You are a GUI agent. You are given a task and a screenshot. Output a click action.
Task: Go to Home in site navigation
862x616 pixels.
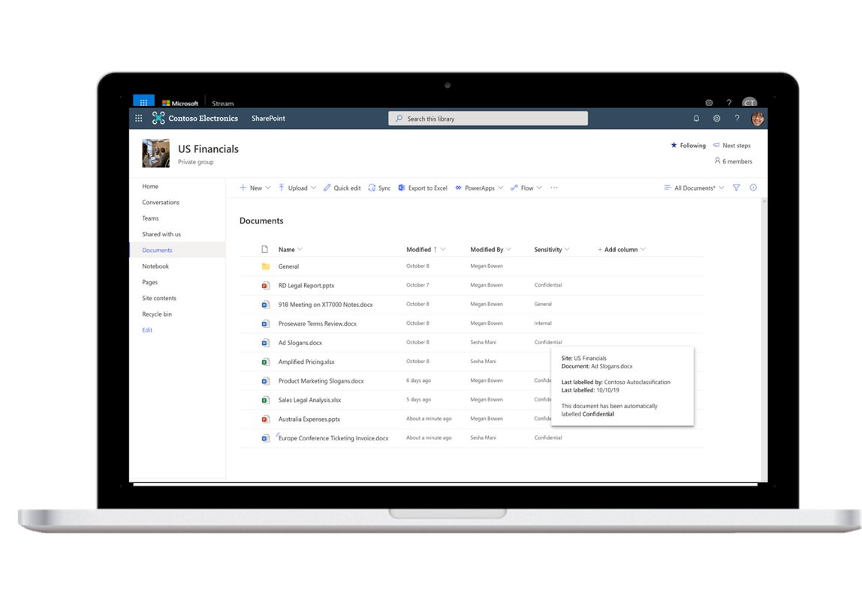pos(150,186)
